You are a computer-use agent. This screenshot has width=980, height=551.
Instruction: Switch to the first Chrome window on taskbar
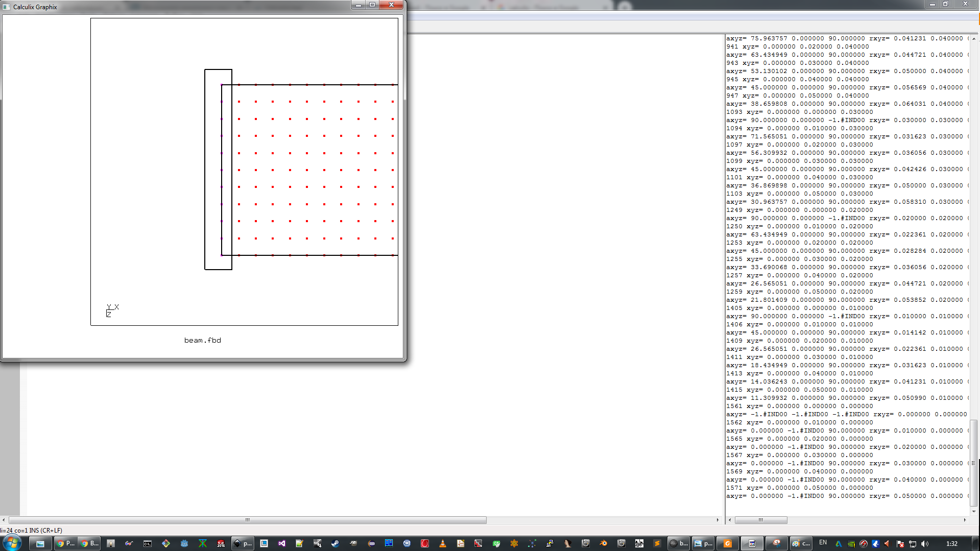coord(65,544)
